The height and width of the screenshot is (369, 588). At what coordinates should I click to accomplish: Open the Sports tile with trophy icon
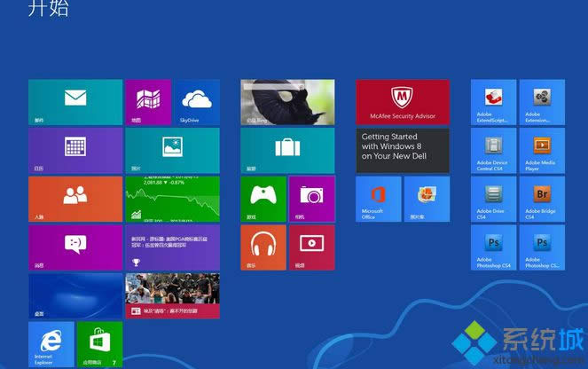click(x=173, y=247)
